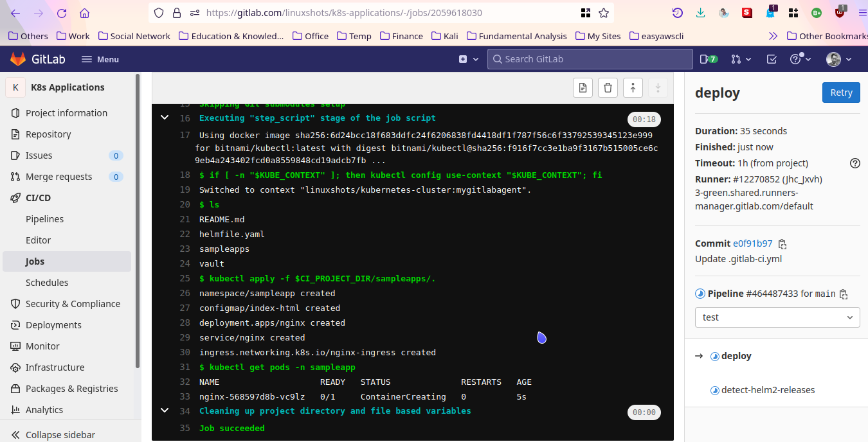The image size is (868, 442).
Task: Open the GitLab Menu
Action: (x=100, y=58)
